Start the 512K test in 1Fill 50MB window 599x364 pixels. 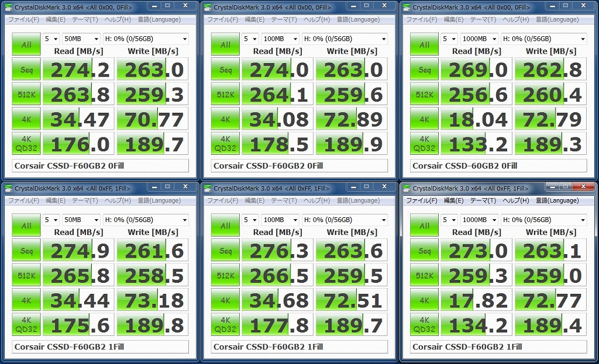[x=26, y=275]
